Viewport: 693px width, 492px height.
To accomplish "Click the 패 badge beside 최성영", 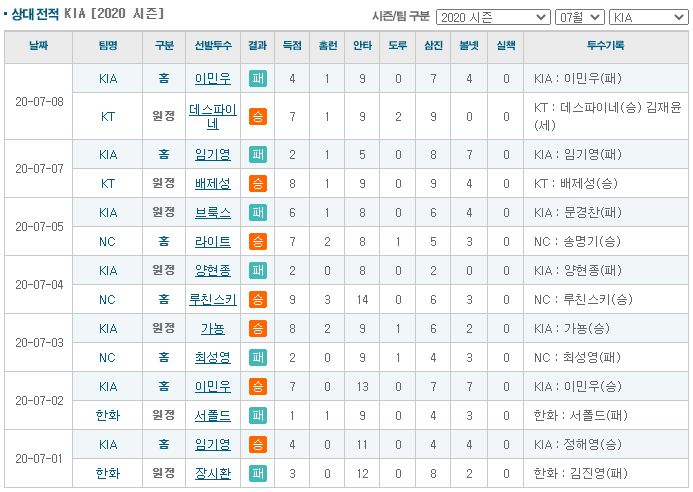I will [x=258, y=358].
